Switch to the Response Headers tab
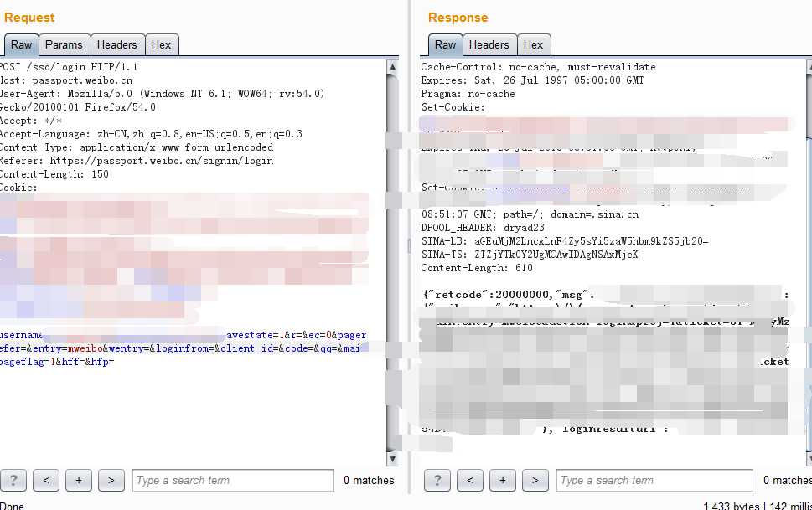This screenshot has width=812, height=510. 489,45
